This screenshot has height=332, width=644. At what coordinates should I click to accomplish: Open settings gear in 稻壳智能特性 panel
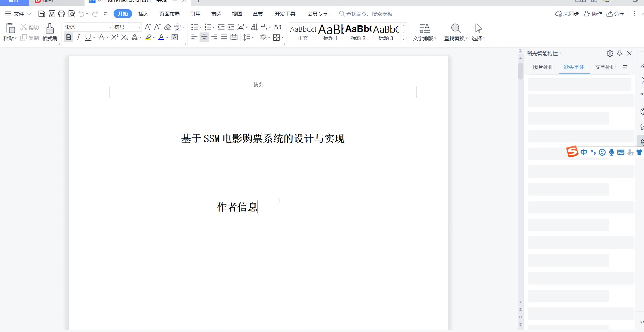[610, 53]
